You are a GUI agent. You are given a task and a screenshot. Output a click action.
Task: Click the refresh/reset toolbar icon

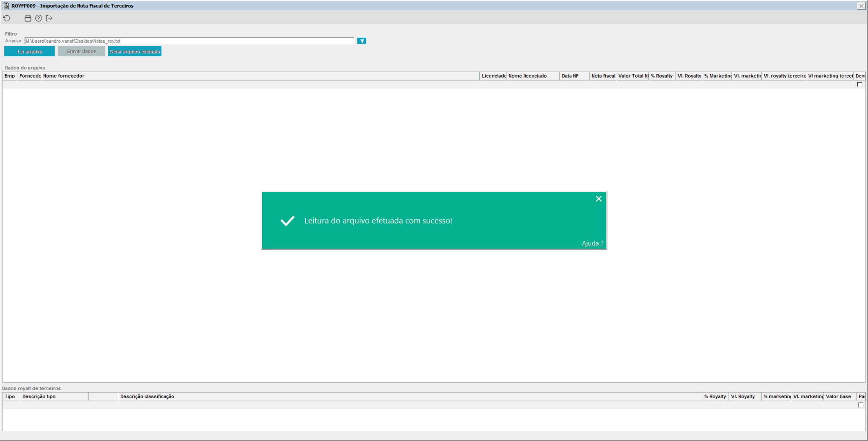[7, 18]
